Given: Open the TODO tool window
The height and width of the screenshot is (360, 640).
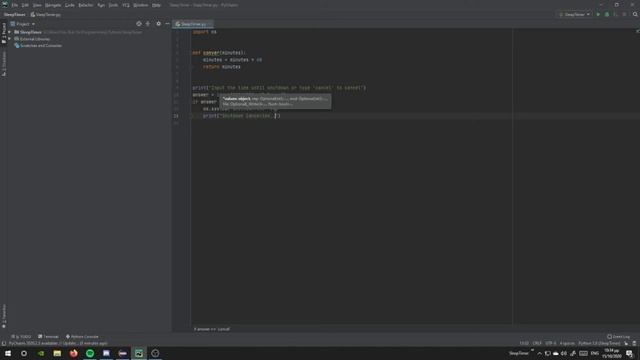Looking at the screenshot, I should [21, 337].
